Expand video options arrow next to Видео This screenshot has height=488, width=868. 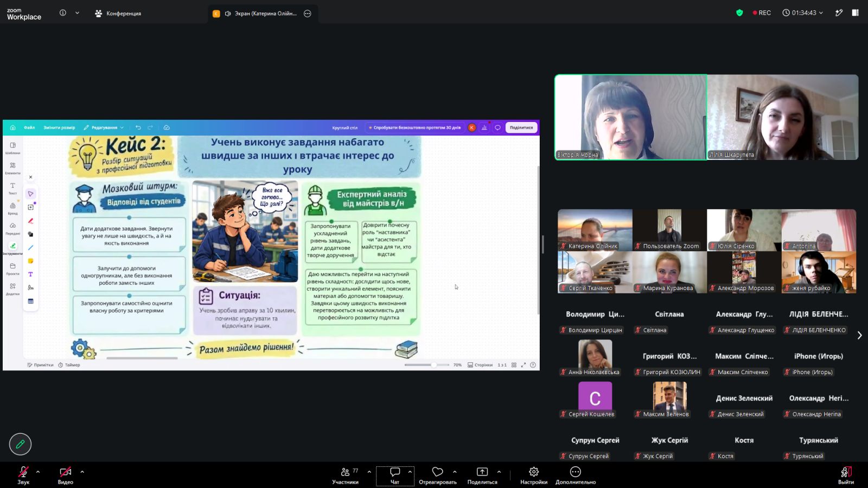(x=82, y=472)
